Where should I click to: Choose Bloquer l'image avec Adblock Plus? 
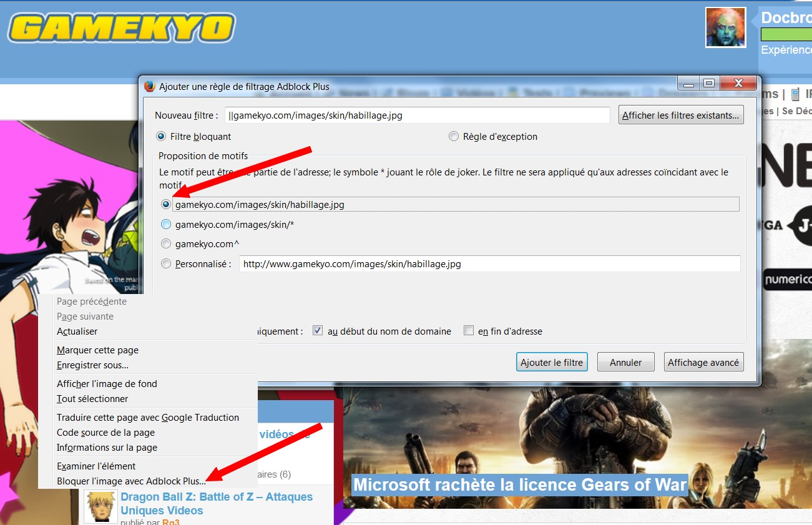[131, 481]
